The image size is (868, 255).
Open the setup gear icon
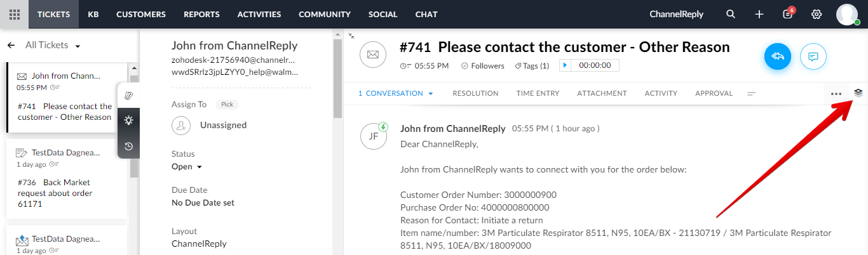tap(817, 14)
